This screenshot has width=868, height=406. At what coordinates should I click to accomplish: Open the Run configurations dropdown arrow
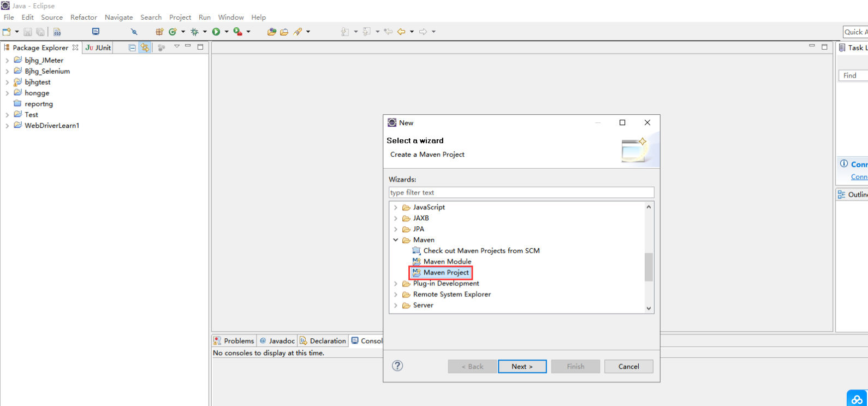click(x=227, y=32)
